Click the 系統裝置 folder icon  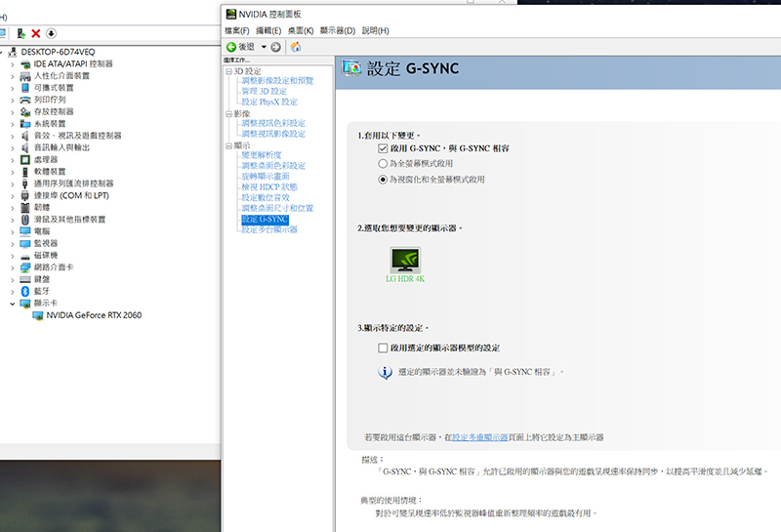pyautogui.click(x=25, y=124)
